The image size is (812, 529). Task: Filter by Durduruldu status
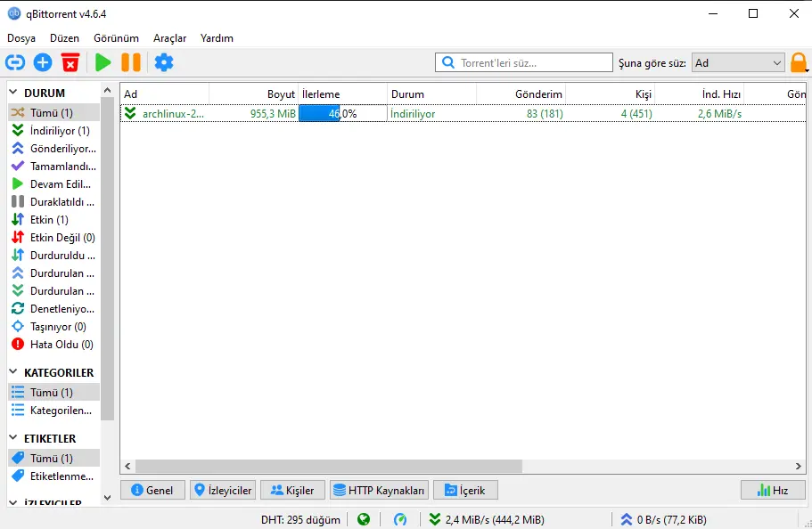pyautogui.click(x=53, y=256)
